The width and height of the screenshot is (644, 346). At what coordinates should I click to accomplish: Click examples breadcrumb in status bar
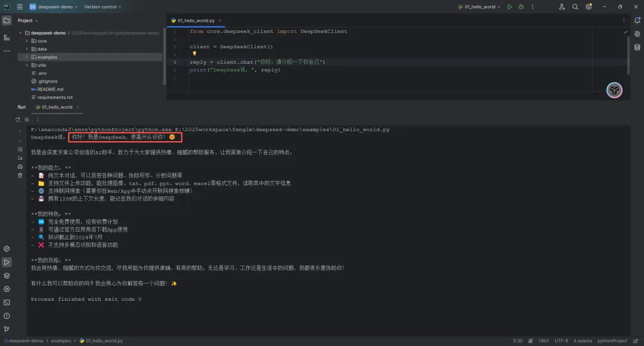(61, 341)
